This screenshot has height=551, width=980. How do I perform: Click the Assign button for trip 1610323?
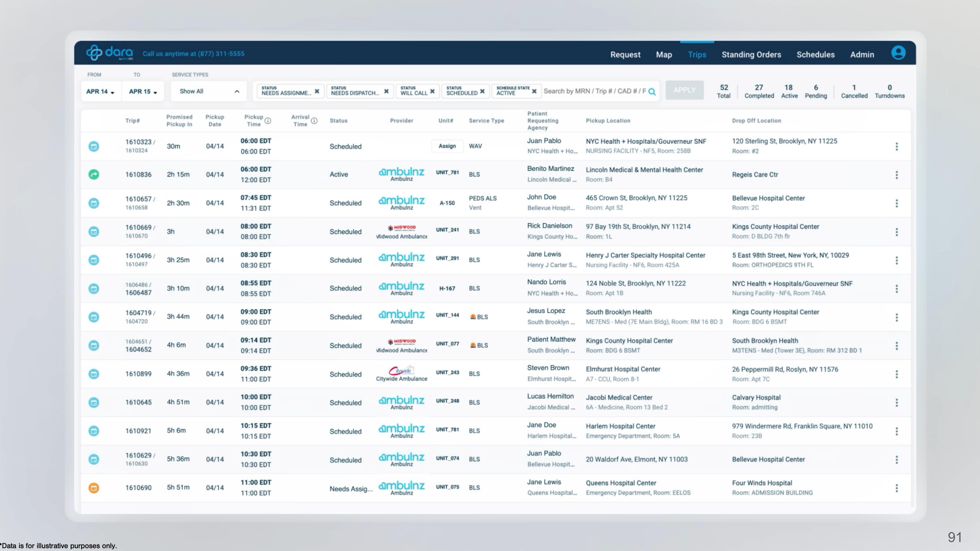(447, 146)
